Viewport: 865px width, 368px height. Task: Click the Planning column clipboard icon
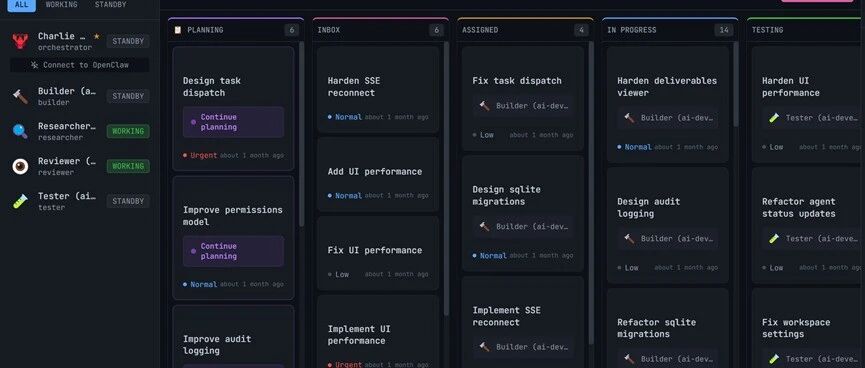[x=178, y=30]
